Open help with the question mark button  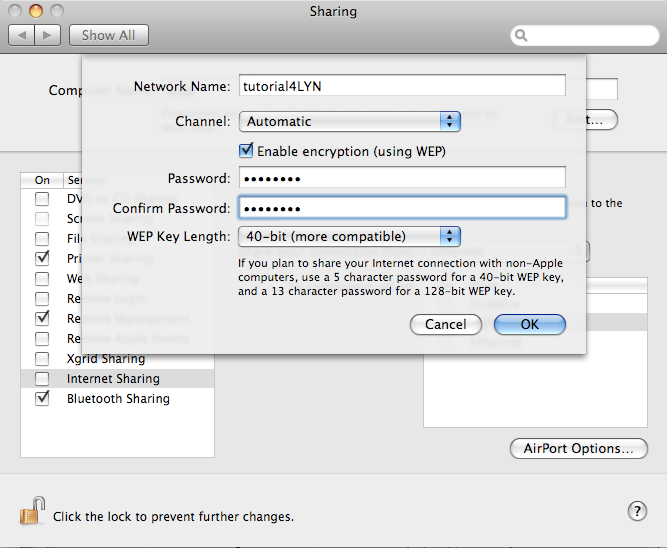point(637,511)
